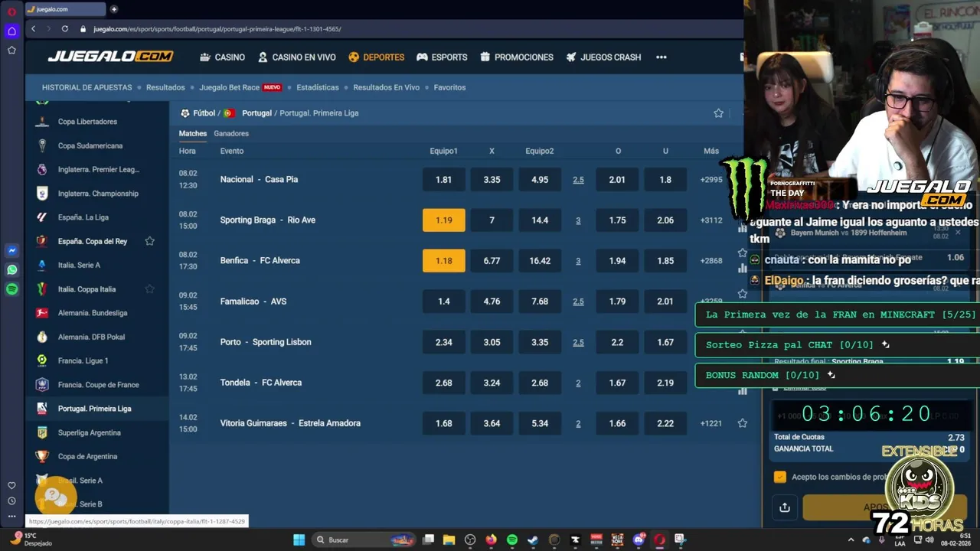The height and width of the screenshot is (551, 980).
Task: Open the live chat support bubble
Action: click(56, 497)
